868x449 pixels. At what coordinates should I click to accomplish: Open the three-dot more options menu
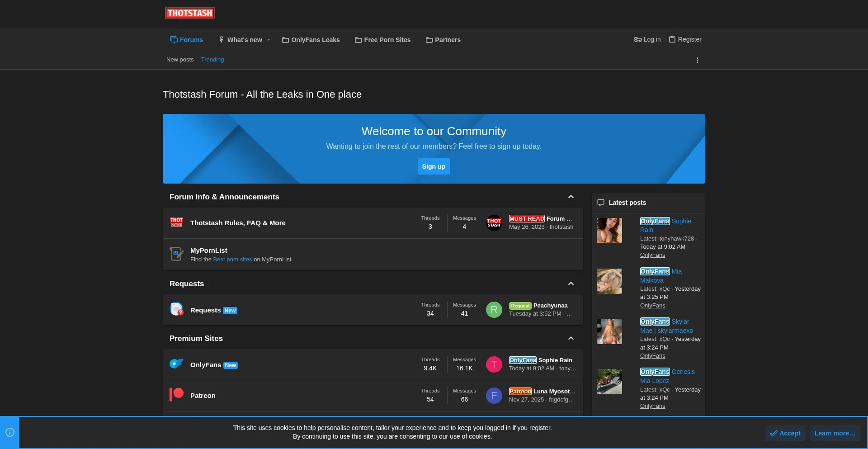(x=698, y=60)
